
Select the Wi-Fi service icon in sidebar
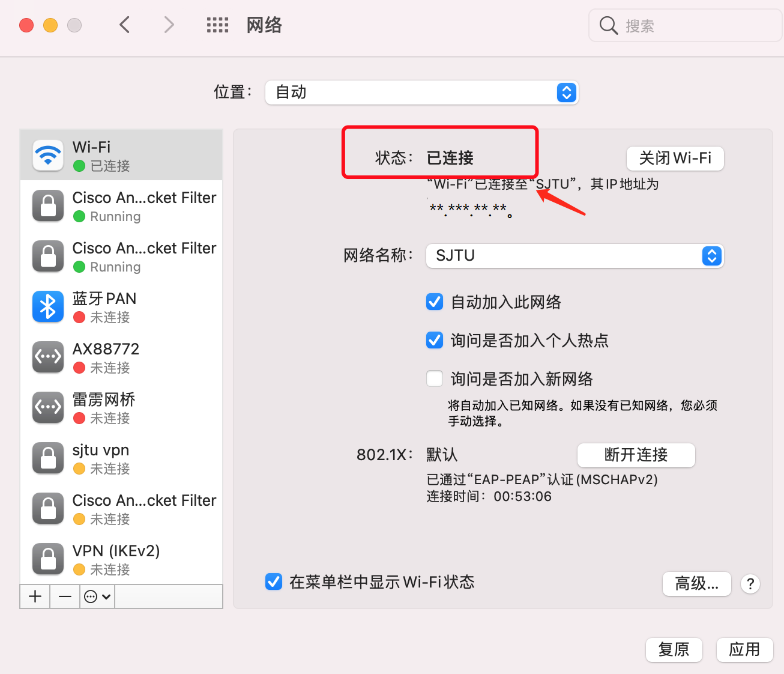click(48, 156)
